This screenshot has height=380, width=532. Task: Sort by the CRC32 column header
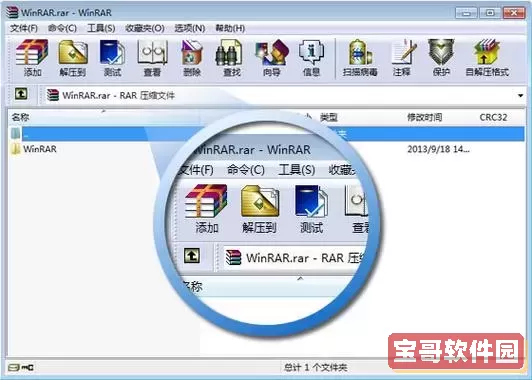493,117
